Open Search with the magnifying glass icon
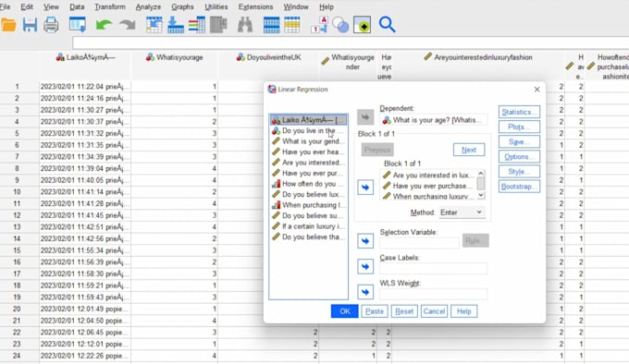Viewport: 629px width, 364px height. pos(387,25)
